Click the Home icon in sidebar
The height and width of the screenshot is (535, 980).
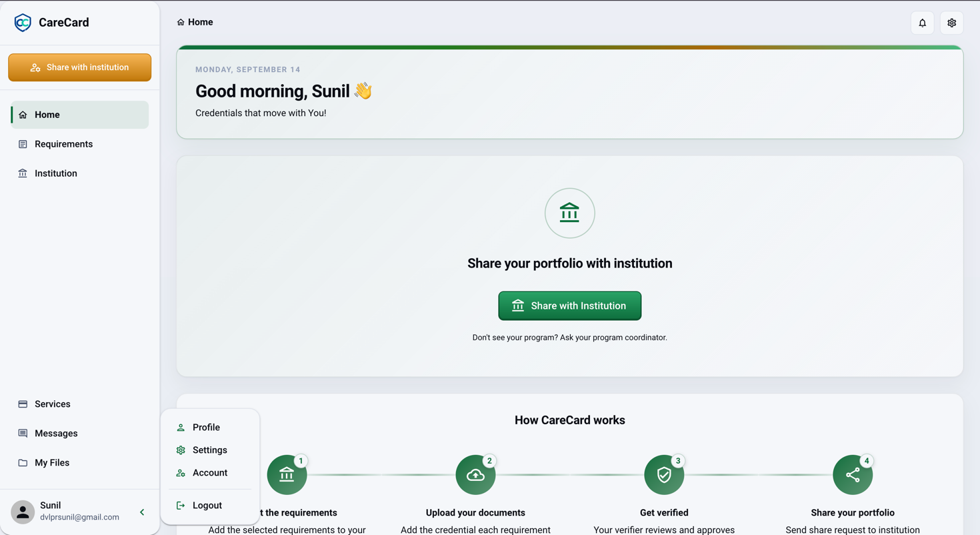(x=23, y=115)
